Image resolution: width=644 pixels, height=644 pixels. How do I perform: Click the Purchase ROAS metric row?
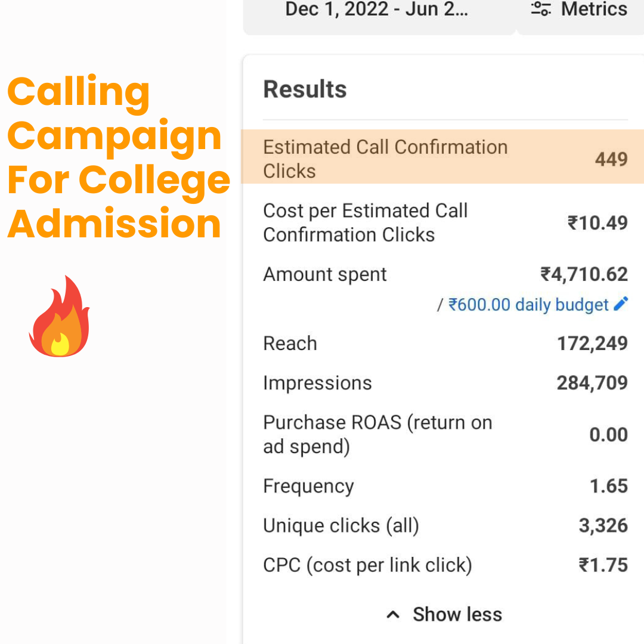point(445,435)
